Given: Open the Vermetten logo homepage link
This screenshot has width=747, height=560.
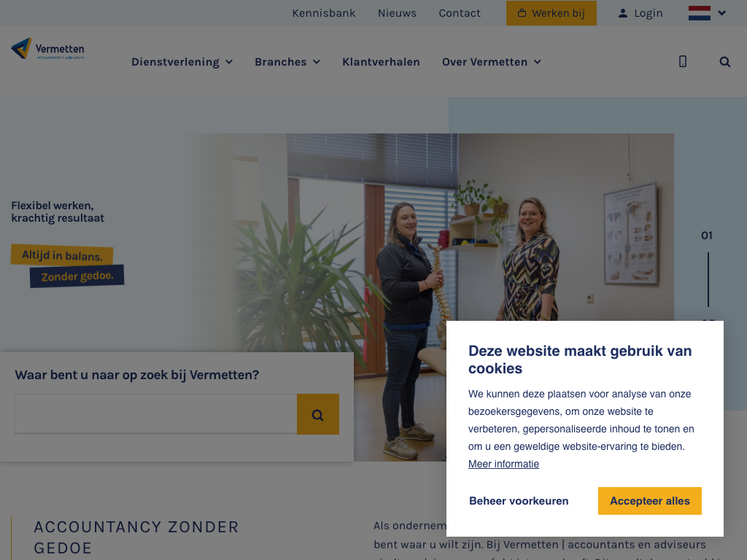Looking at the screenshot, I should pyautogui.click(x=47, y=49).
